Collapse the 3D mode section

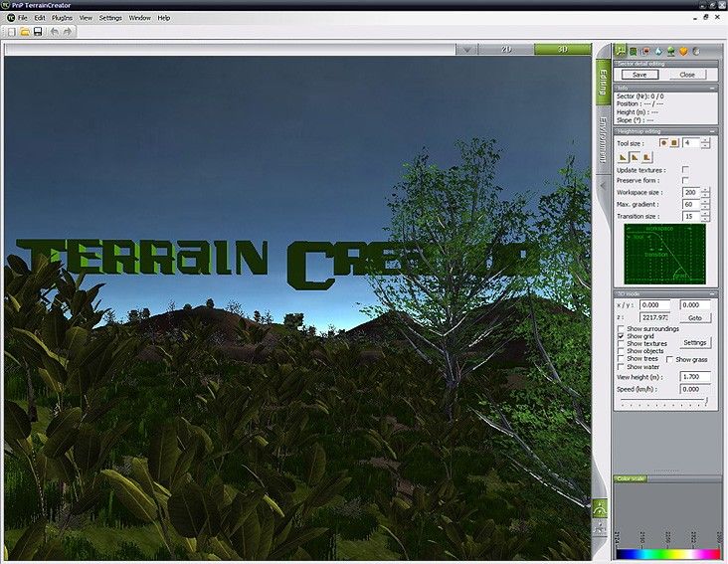click(712, 293)
